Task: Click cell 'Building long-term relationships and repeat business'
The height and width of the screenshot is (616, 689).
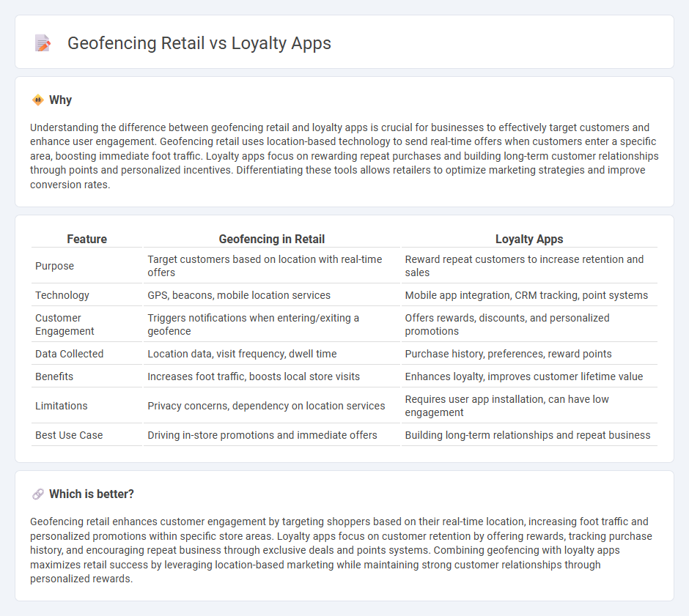Action: (x=529, y=435)
